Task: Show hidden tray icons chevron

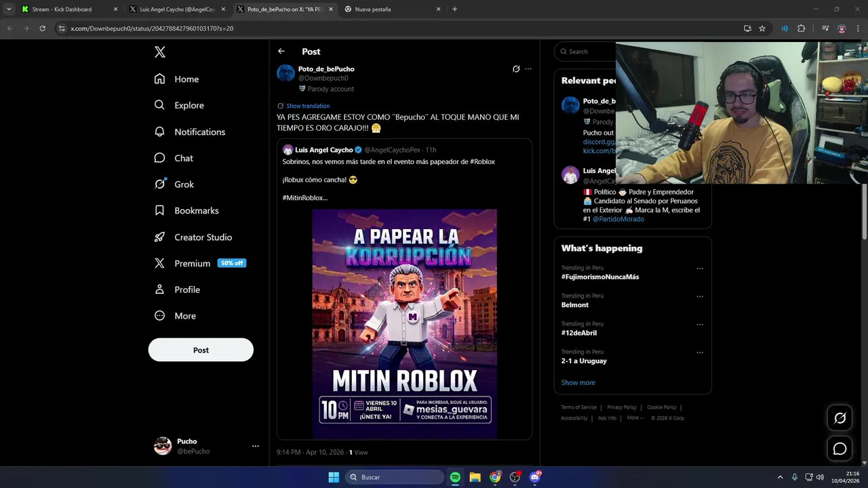Action: click(x=780, y=477)
